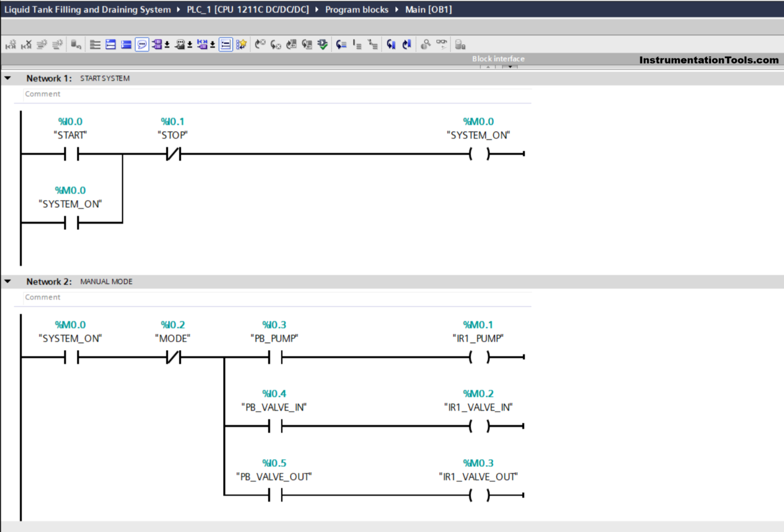This screenshot has height=532, width=784.
Task: Click the monitoring glasses icon
Action: pyautogui.click(x=441, y=44)
